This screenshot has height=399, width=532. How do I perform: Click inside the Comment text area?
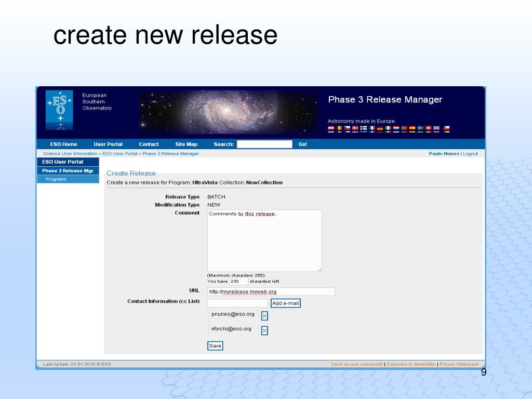[x=264, y=241]
